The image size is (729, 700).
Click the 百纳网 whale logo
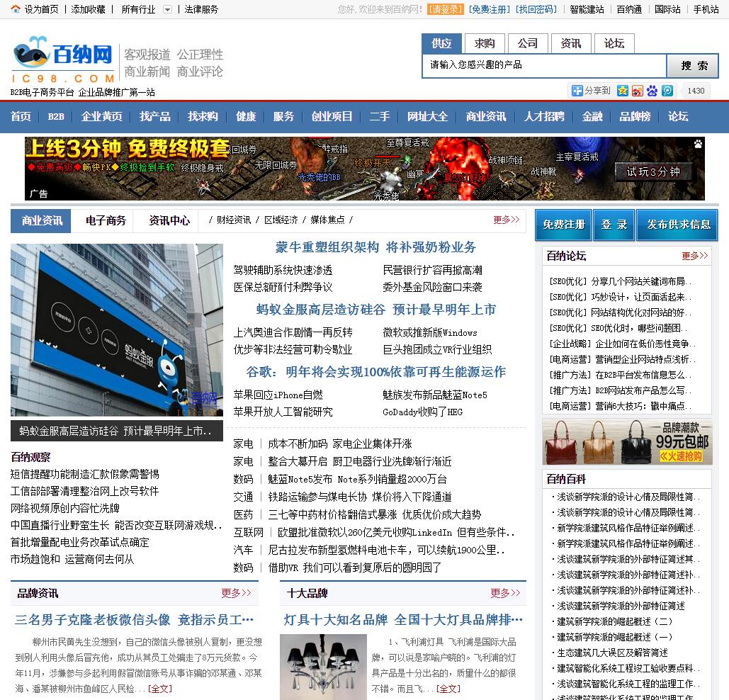tap(63, 59)
